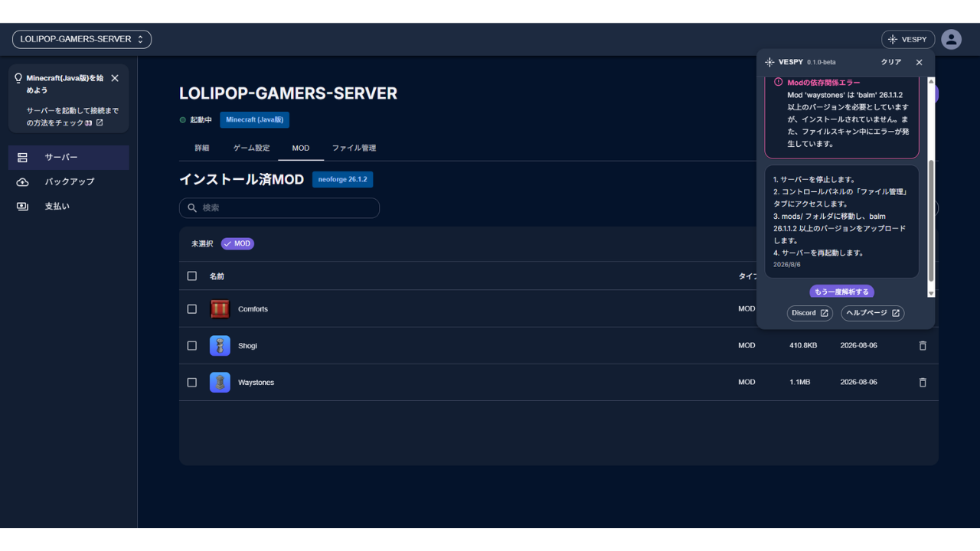The height and width of the screenshot is (551, 980).
Task: Open the Discord link button
Action: (x=810, y=313)
